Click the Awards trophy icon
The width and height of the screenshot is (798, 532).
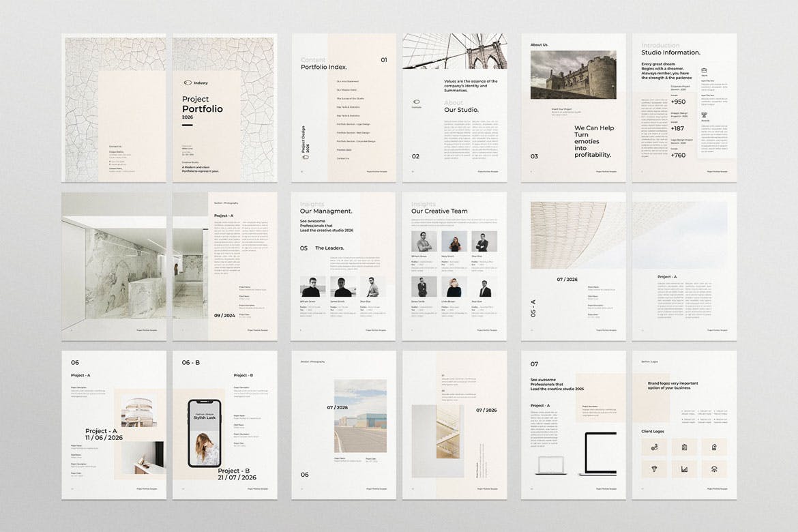[703, 115]
